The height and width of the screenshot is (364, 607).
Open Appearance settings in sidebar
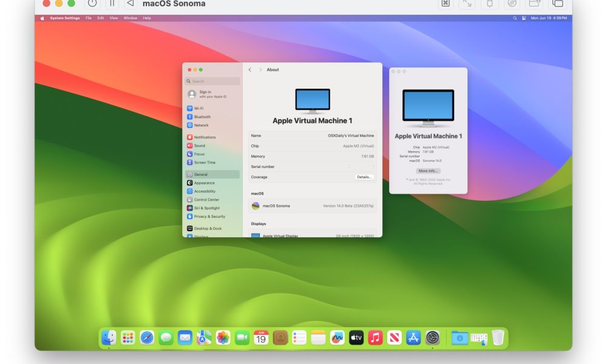212,183
